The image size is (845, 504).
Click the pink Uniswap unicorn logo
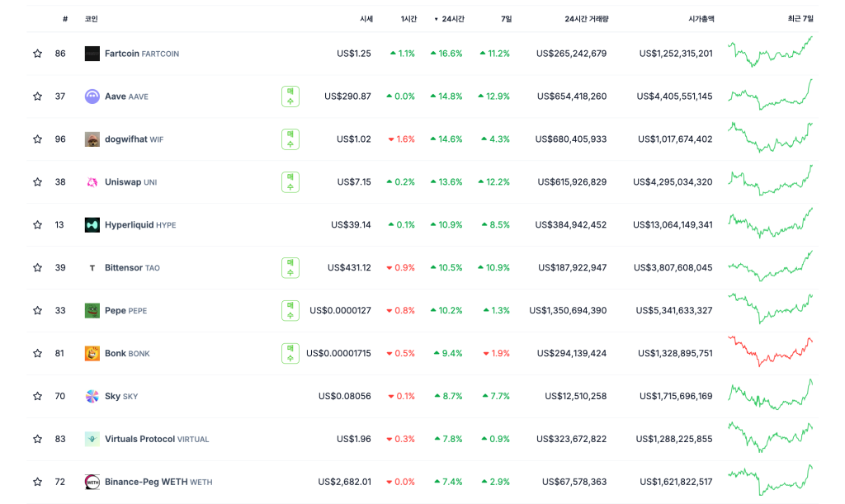click(x=92, y=182)
